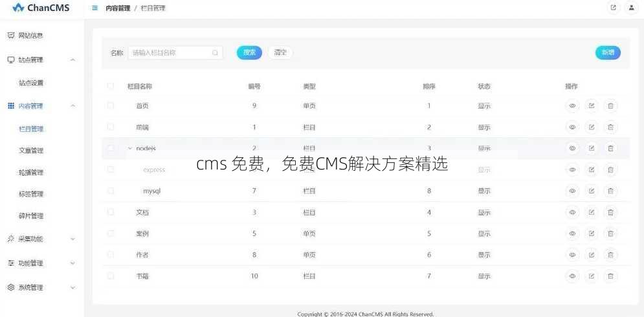Open the user avatar menu

click(631, 8)
